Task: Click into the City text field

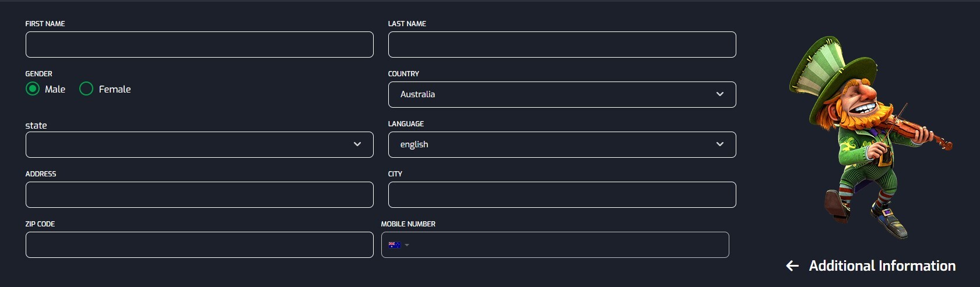Action: click(562, 195)
